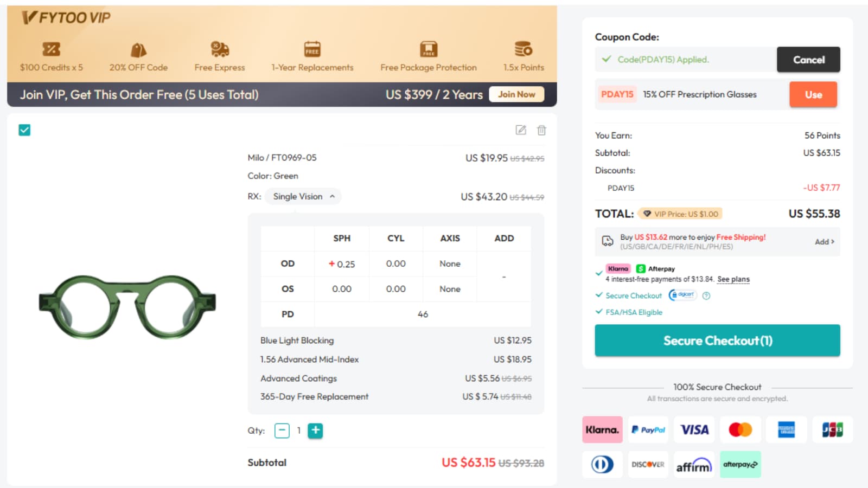
Task: Select the PayPal payment logo
Action: pos(648,429)
